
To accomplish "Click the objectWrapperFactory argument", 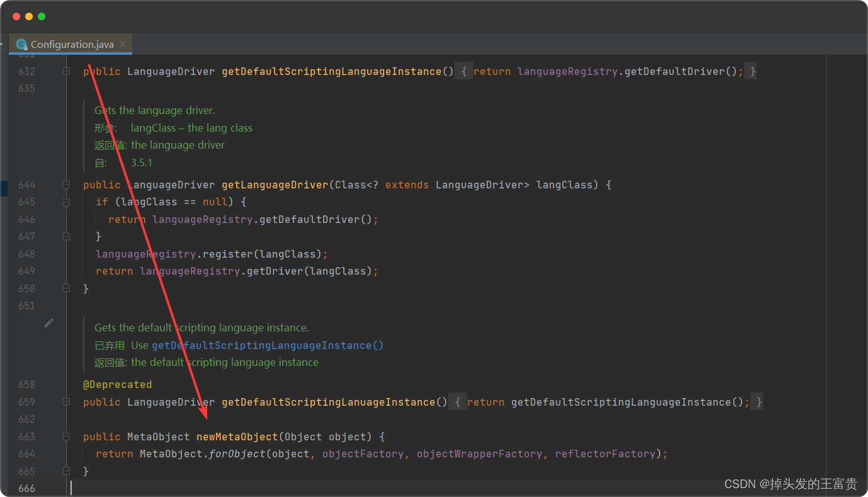I will [x=480, y=454].
